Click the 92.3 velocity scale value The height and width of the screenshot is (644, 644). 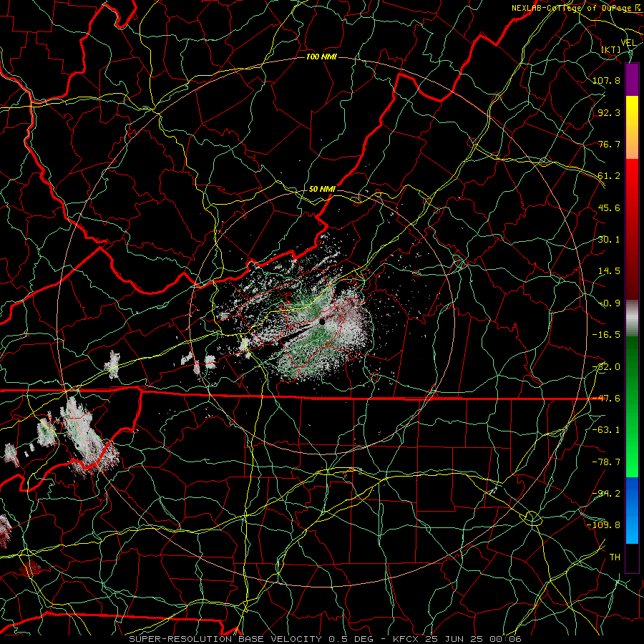point(609,112)
